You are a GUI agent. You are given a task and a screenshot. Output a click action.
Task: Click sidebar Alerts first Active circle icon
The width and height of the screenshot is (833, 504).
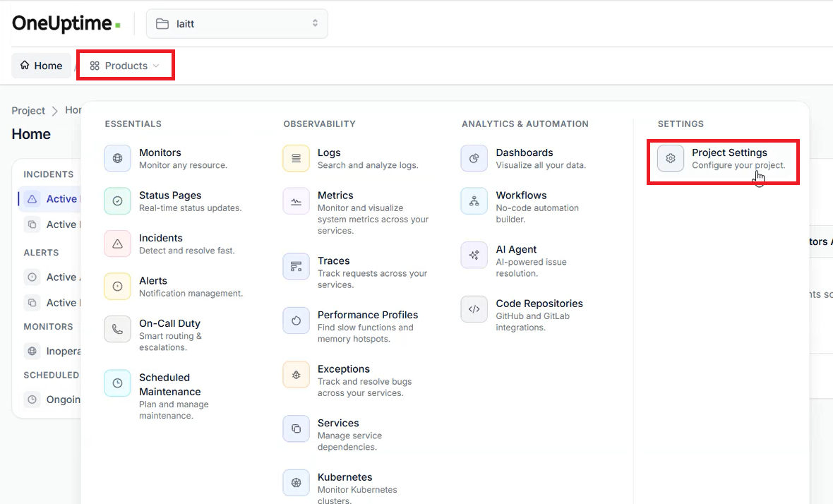pyautogui.click(x=32, y=277)
